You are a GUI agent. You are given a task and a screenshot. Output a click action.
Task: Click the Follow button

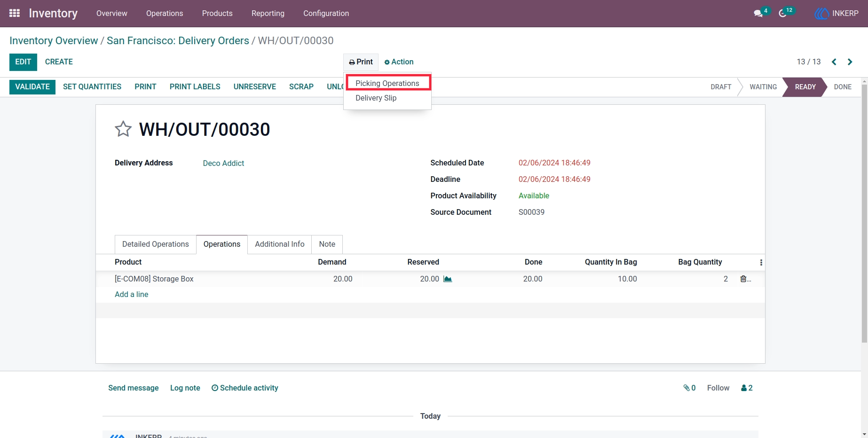(718, 388)
